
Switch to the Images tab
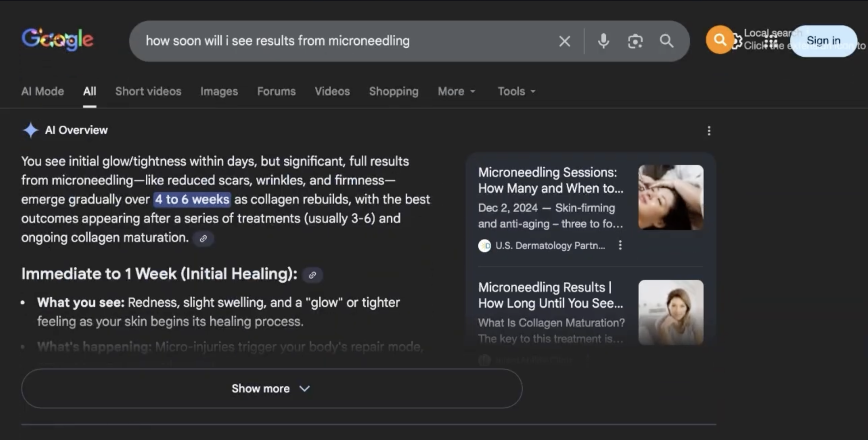(x=219, y=92)
